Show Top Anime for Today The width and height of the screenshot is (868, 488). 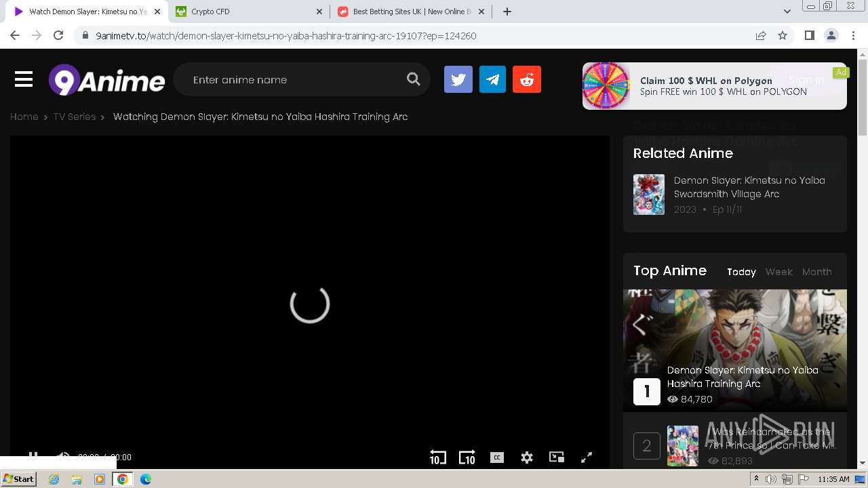pyautogui.click(x=741, y=272)
